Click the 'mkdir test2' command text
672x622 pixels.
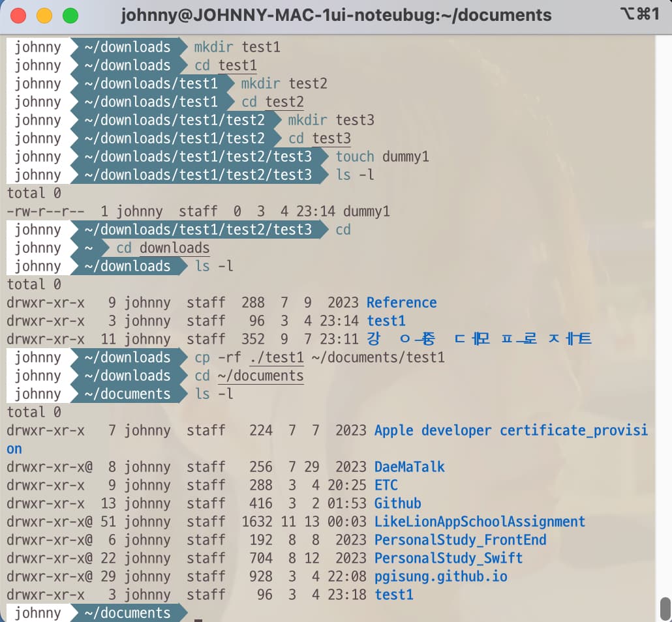point(284,83)
